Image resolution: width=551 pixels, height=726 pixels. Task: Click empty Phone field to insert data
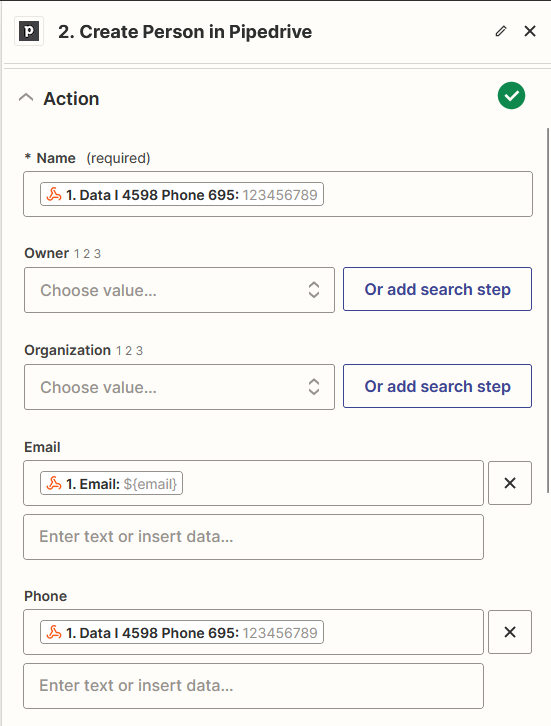(253, 686)
